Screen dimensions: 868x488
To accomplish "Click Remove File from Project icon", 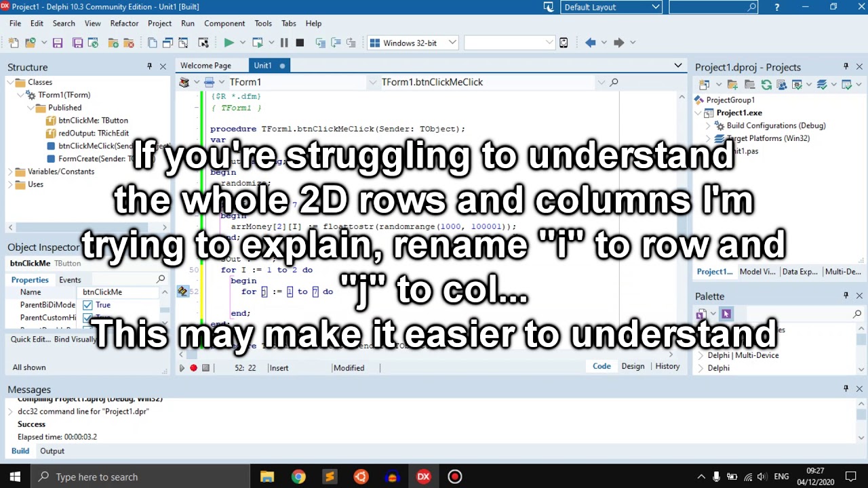I will coord(129,43).
